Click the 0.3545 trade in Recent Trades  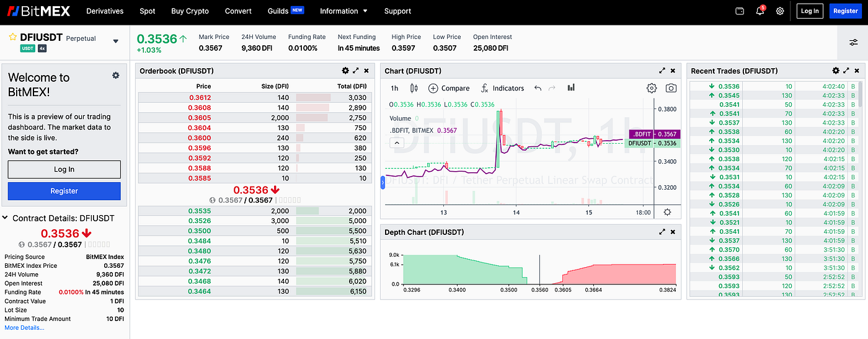728,95
